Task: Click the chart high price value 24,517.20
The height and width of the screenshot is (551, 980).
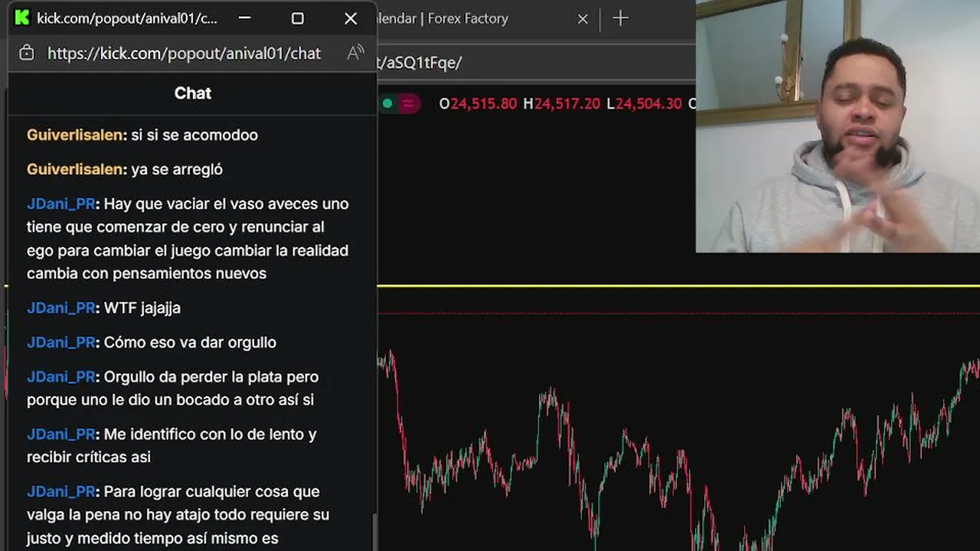Action: pos(567,103)
